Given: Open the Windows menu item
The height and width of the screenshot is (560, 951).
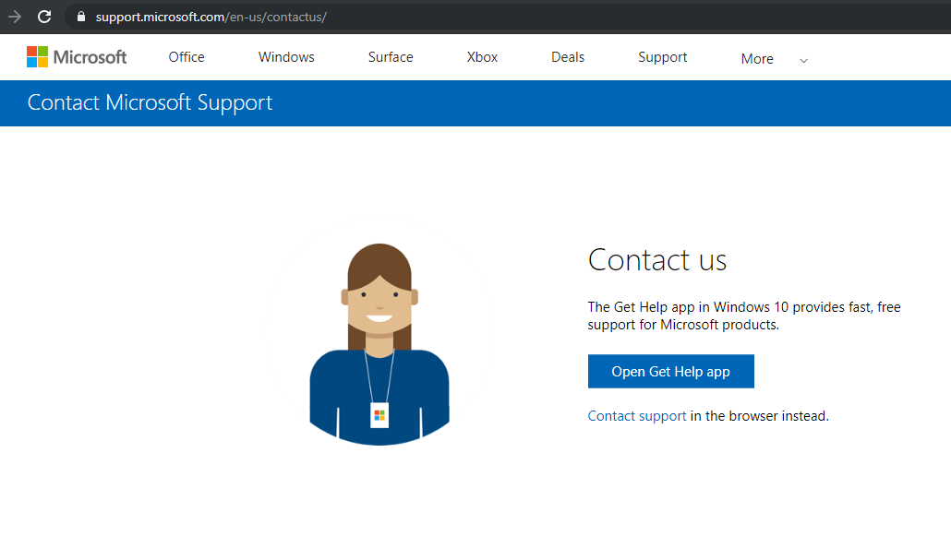Looking at the screenshot, I should [x=286, y=57].
